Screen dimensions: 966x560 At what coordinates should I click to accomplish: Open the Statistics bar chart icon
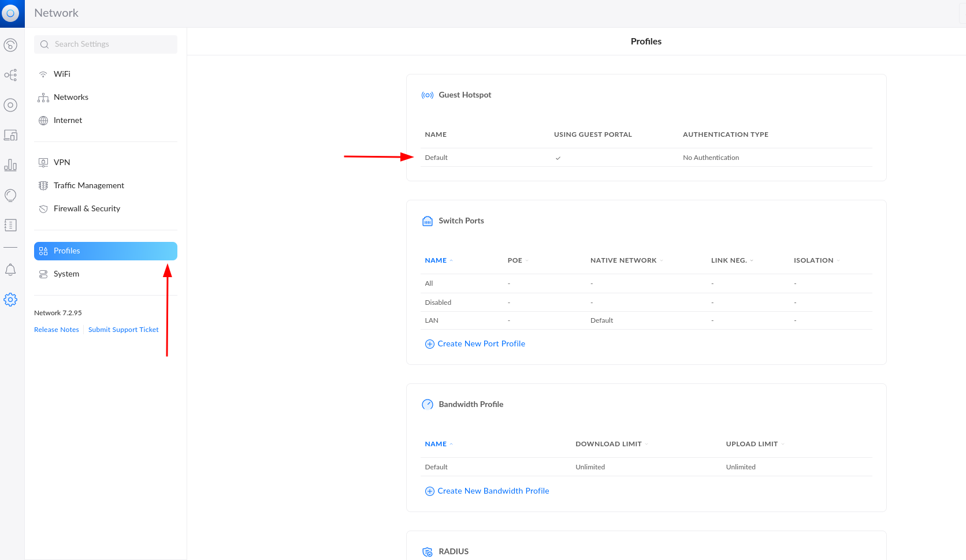pos(10,165)
